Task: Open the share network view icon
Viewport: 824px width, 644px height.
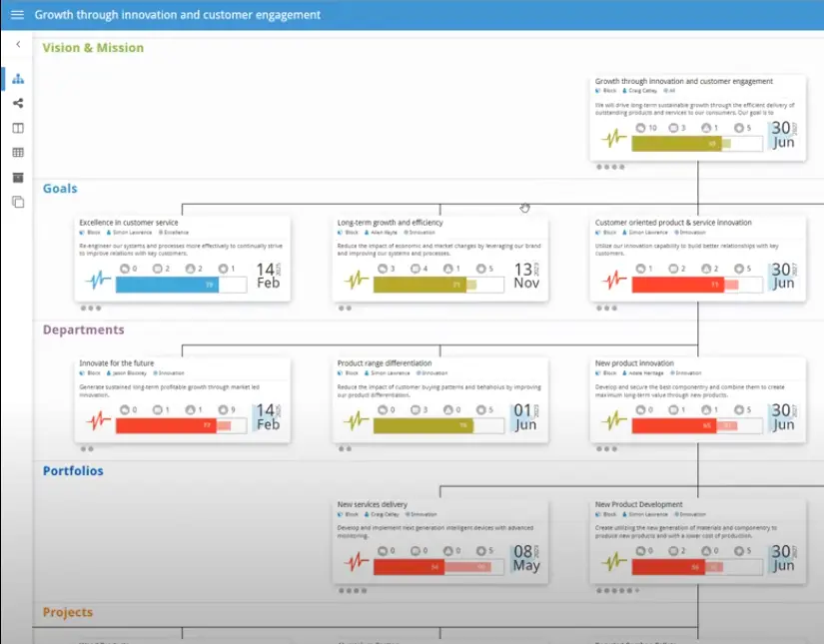Action: (x=18, y=103)
